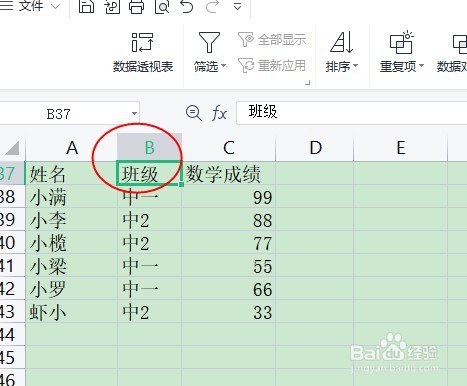Click the 排序 sort icon
The image size is (467, 386).
(x=341, y=42)
